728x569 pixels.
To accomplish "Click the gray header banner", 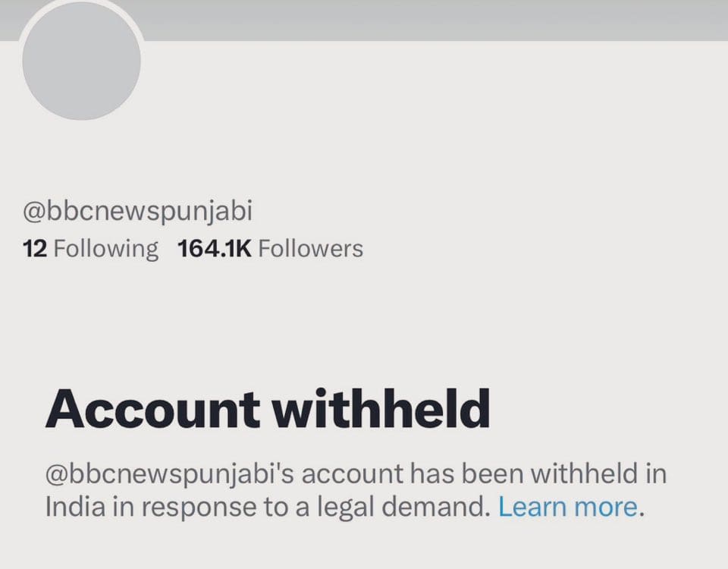I will (432, 20).
